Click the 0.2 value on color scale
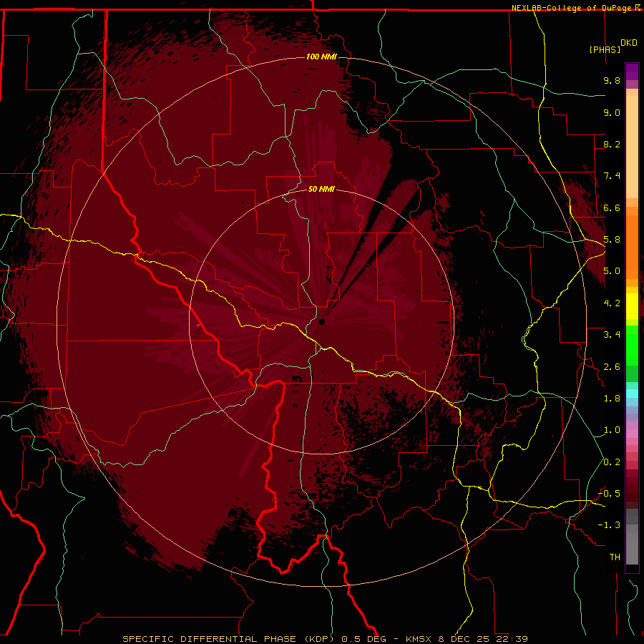 click(x=612, y=462)
